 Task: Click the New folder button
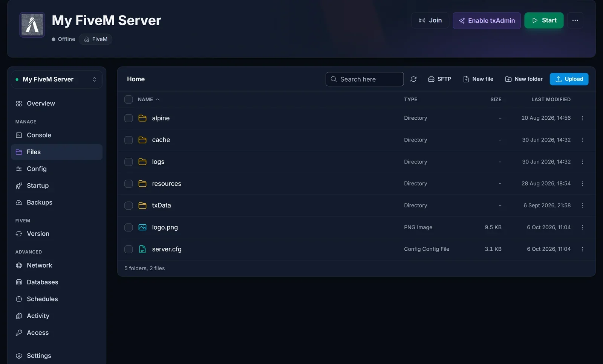pyautogui.click(x=524, y=79)
